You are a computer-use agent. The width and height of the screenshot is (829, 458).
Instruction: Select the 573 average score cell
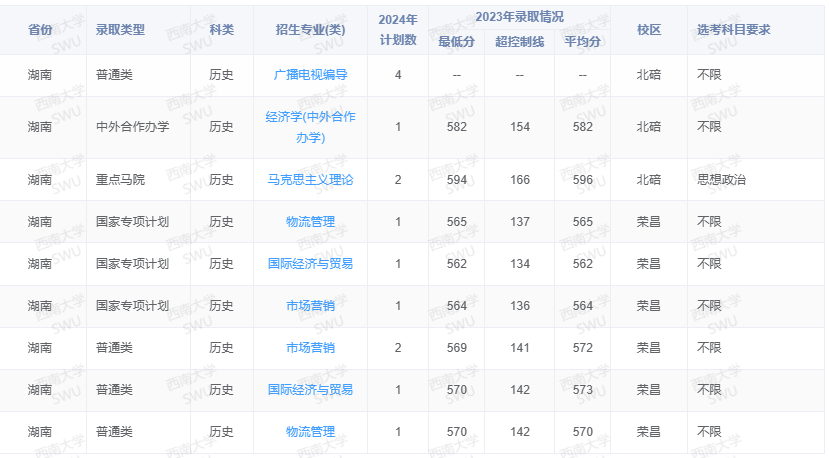[x=583, y=390]
